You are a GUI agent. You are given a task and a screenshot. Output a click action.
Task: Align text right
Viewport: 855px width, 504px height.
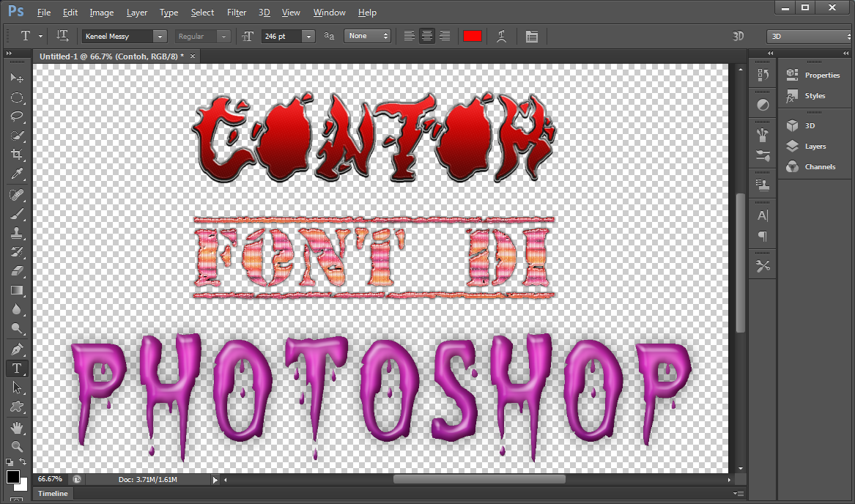point(445,36)
